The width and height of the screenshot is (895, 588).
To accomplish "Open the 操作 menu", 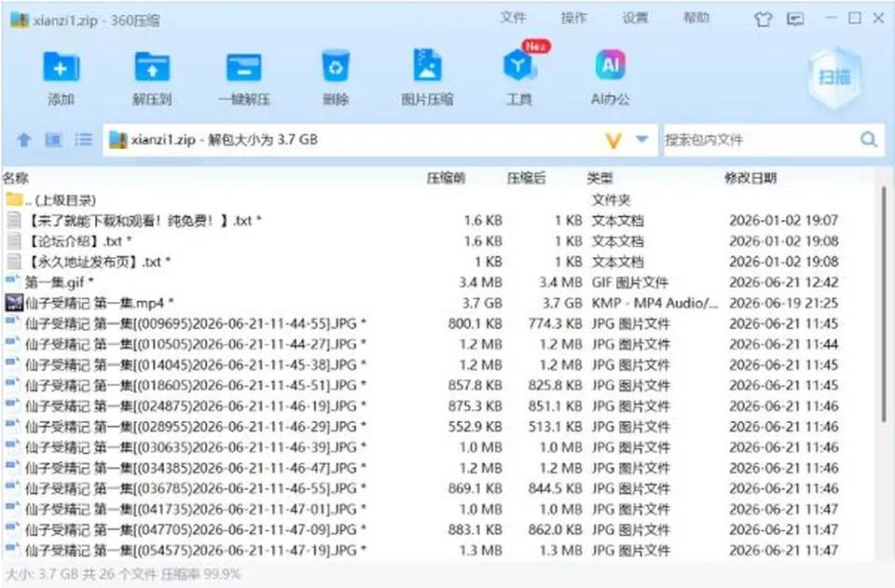I will [x=573, y=19].
